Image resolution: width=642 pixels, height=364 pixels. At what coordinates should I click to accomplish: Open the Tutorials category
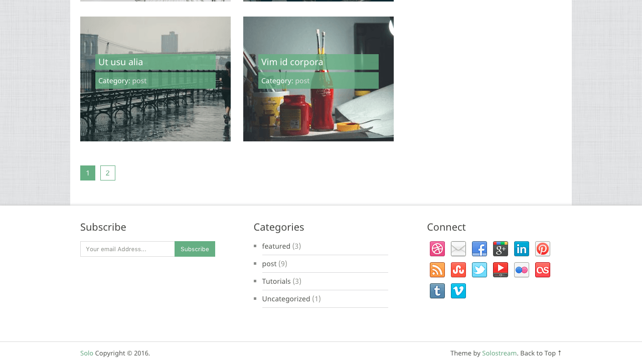click(276, 281)
